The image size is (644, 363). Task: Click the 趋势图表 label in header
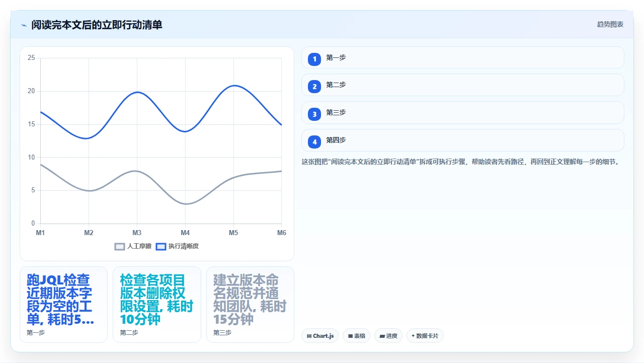[610, 25]
